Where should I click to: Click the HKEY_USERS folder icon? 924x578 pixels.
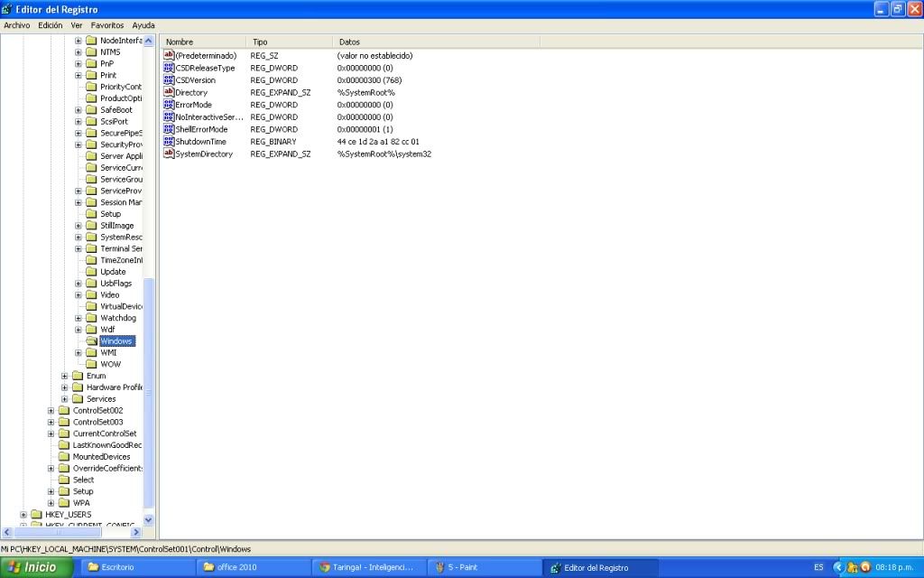(36, 514)
